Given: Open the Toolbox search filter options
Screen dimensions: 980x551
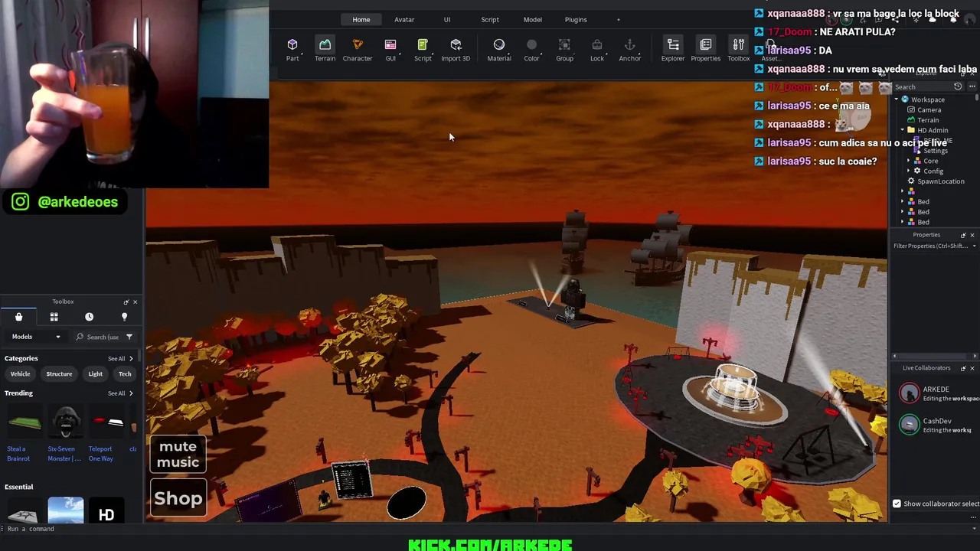Looking at the screenshot, I should pos(129,337).
